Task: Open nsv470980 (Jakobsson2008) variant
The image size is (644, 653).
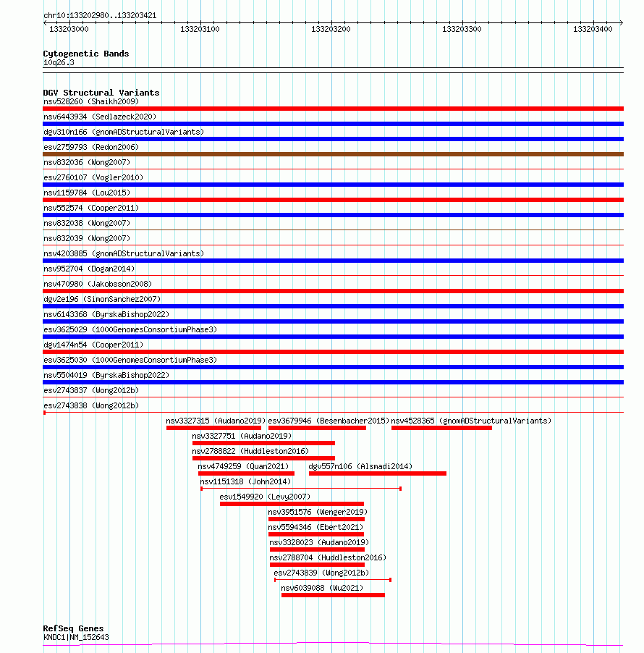Action: [x=98, y=284]
